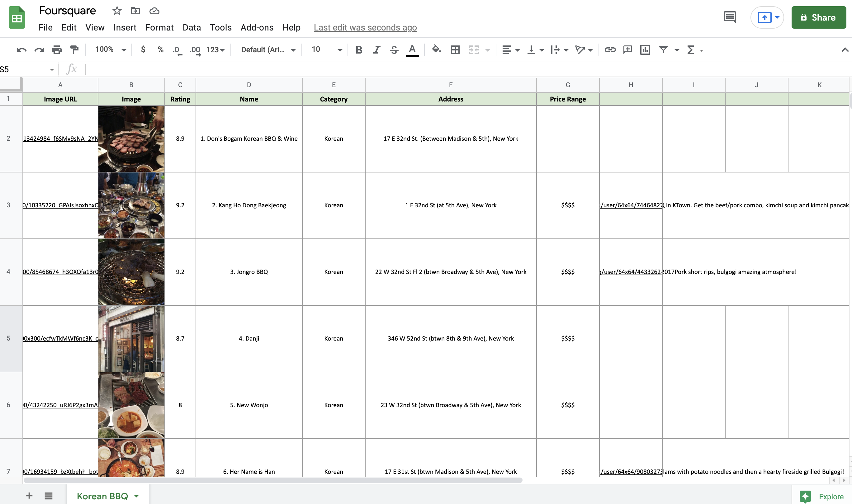Open the Format menu
The height and width of the screenshot is (504, 852).
pyautogui.click(x=159, y=27)
